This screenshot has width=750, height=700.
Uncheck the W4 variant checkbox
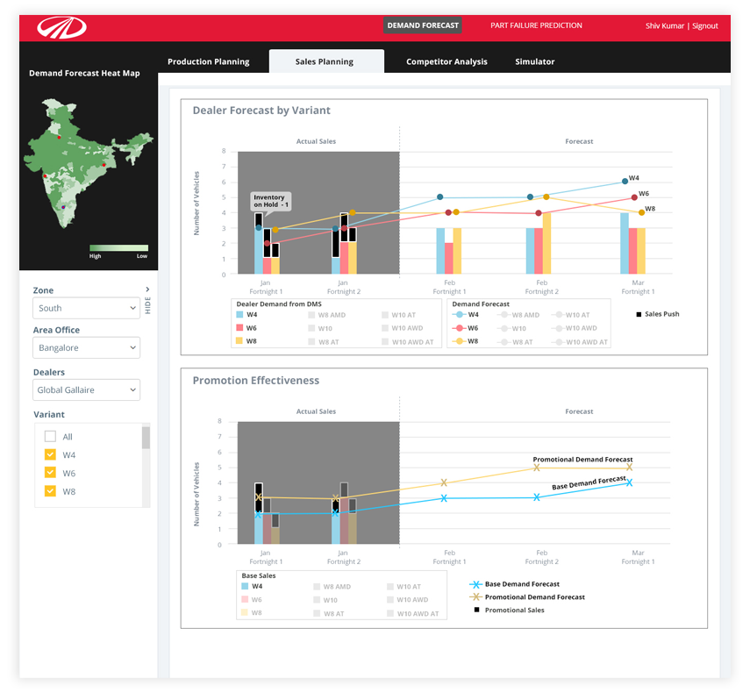tap(50, 455)
